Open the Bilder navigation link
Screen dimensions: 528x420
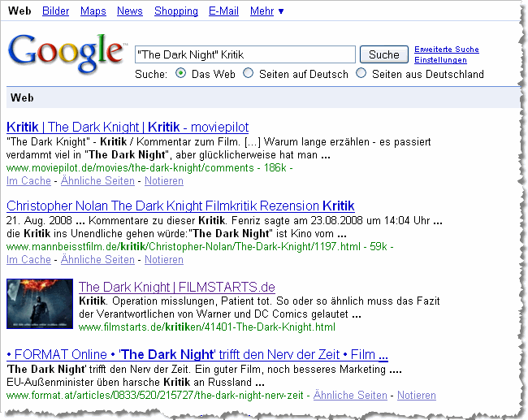[x=55, y=11]
